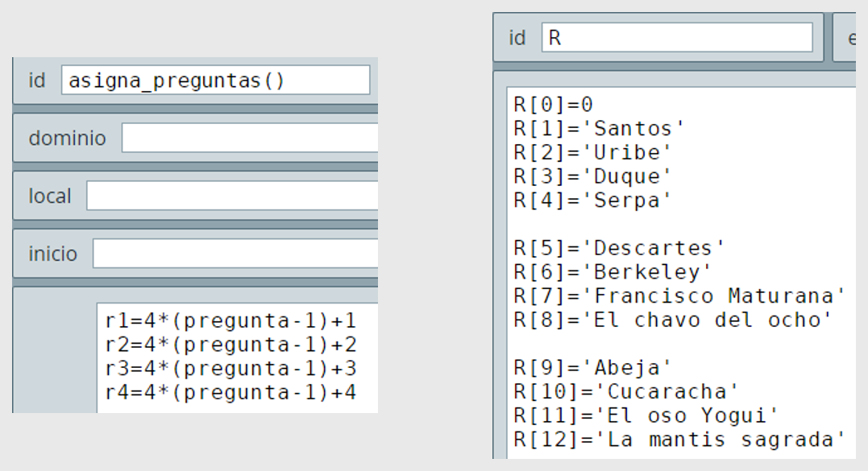Click the line r1=4*(pregunta-1)+1
868x471 pixels.
pyautogui.click(x=230, y=321)
